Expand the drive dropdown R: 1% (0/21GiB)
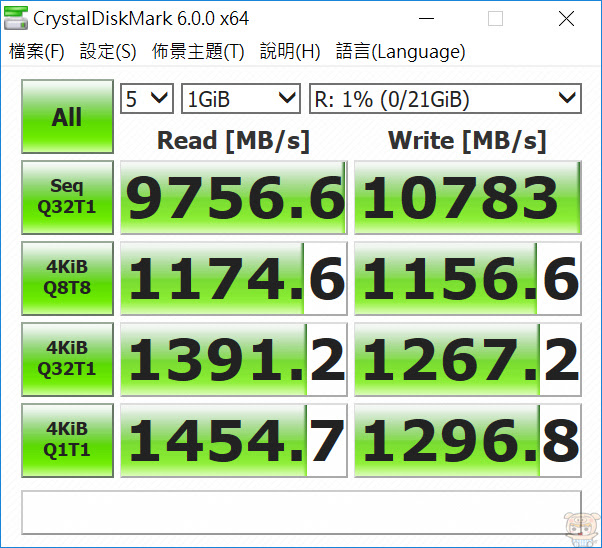The width and height of the screenshot is (602, 548). tap(445, 99)
